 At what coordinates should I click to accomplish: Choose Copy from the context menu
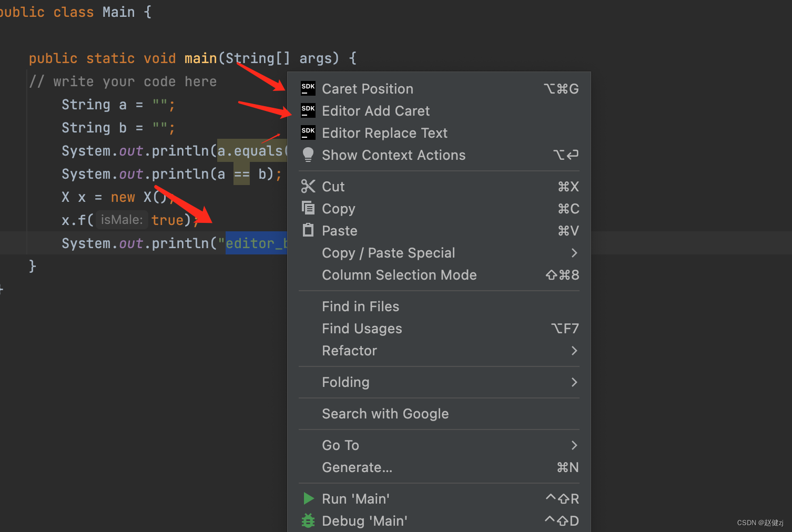point(439,209)
